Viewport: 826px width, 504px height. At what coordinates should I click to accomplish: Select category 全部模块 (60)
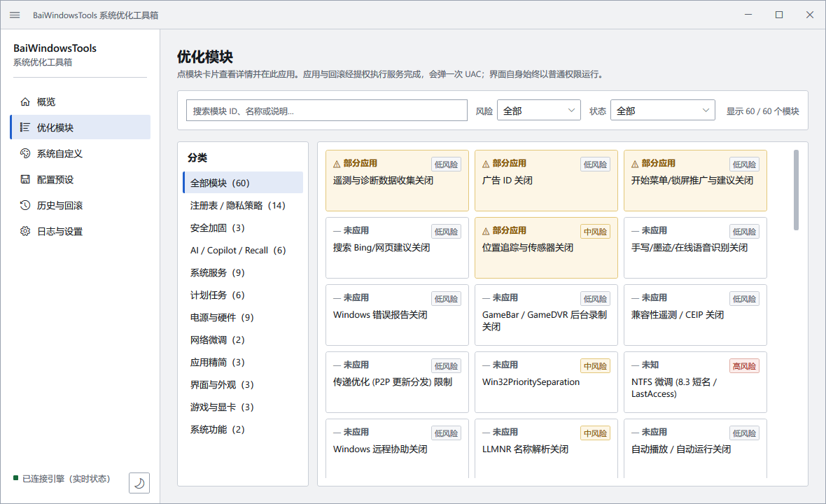click(x=243, y=182)
